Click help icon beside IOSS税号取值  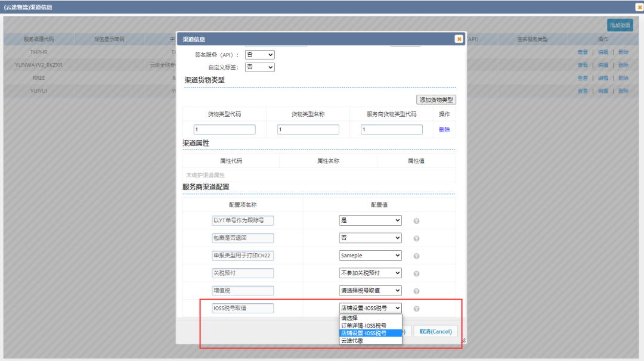(416, 308)
